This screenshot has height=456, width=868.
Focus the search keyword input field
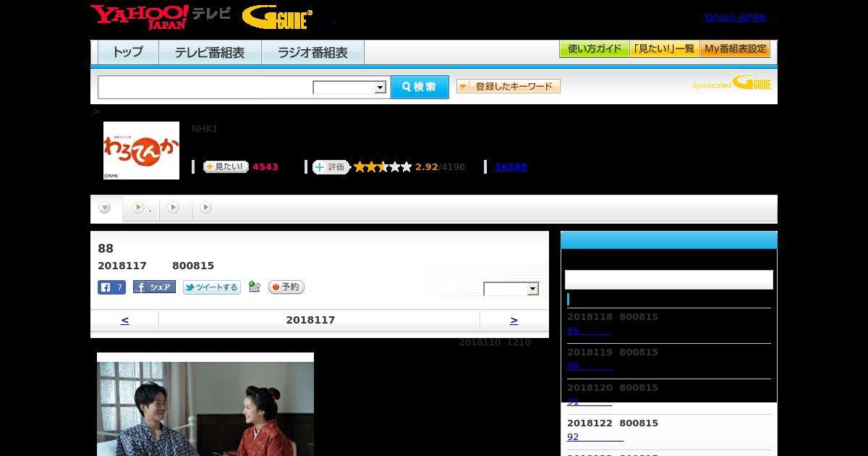click(x=205, y=87)
